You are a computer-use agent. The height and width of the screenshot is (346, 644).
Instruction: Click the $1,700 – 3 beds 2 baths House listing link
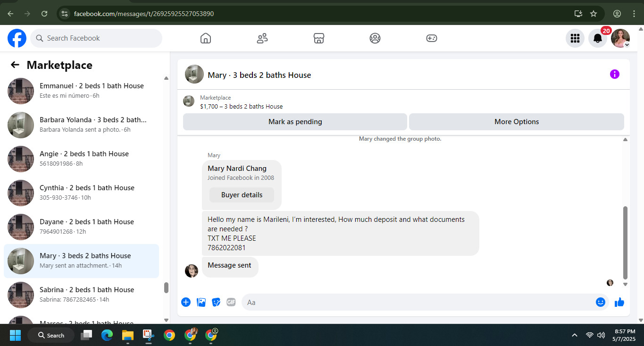click(x=242, y=107)
